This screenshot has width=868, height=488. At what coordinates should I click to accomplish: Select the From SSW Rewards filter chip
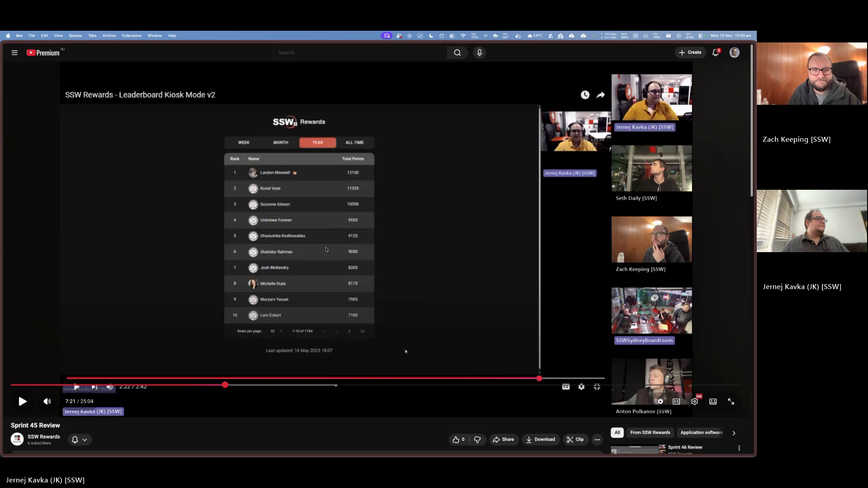[650, 432]
